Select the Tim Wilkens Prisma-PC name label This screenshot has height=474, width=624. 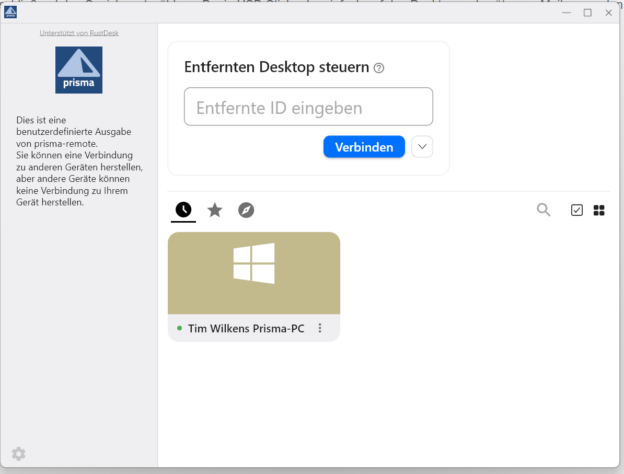246,328
